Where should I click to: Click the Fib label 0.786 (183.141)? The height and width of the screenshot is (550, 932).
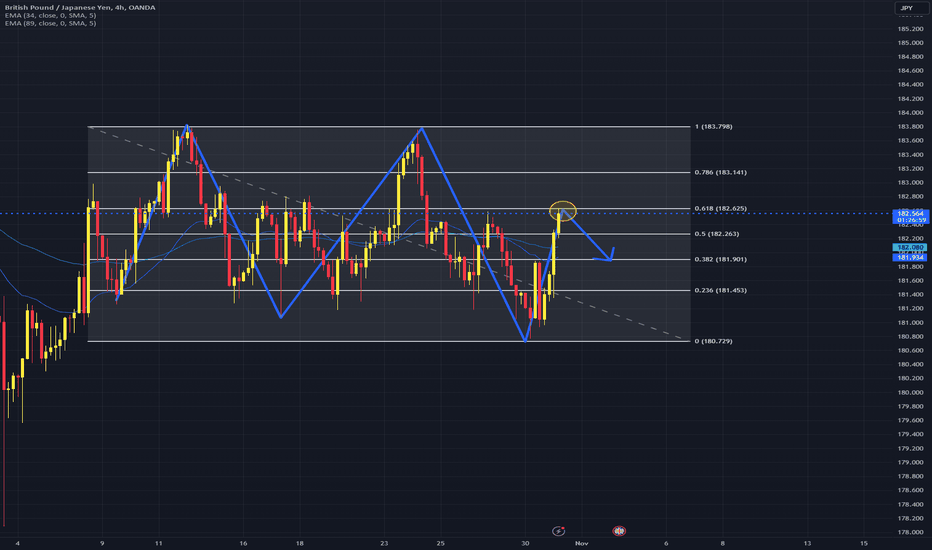(x=720, y=172)
